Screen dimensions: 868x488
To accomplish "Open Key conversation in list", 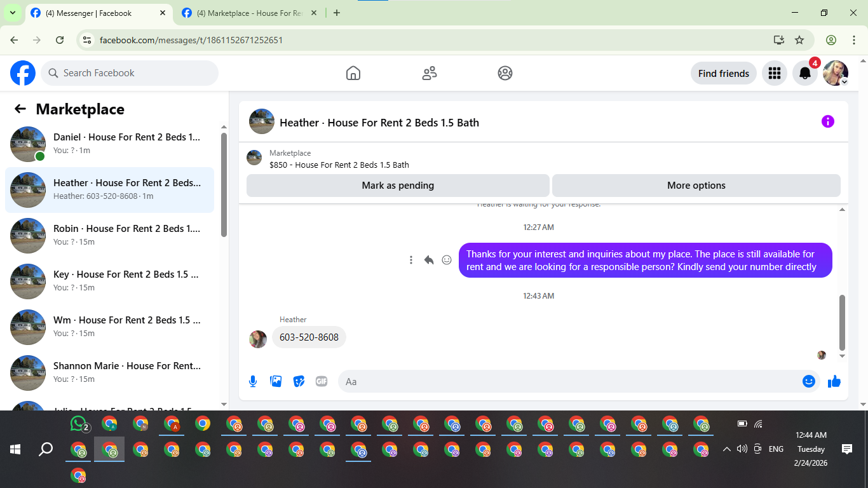I will pos(109,281).
